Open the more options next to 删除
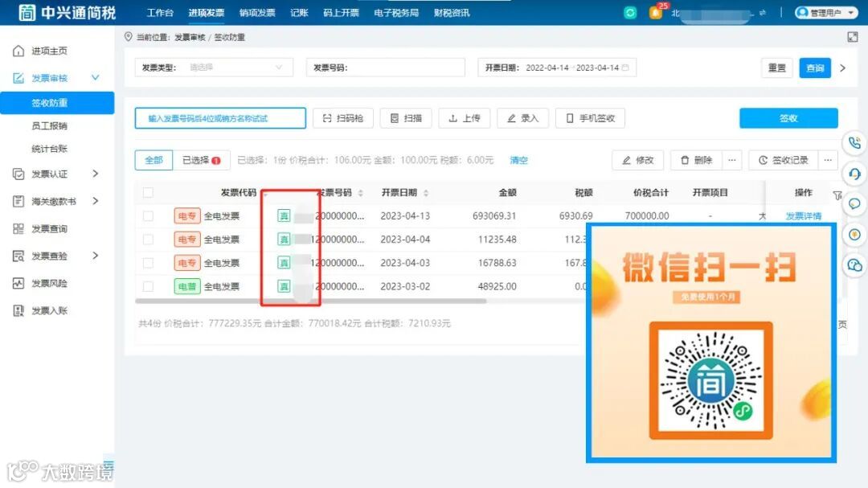 (732, 160)
